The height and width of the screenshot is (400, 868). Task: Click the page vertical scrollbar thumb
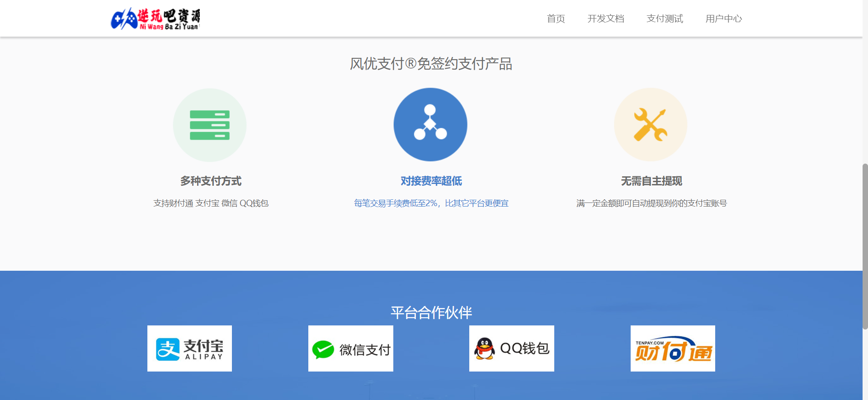865,246
